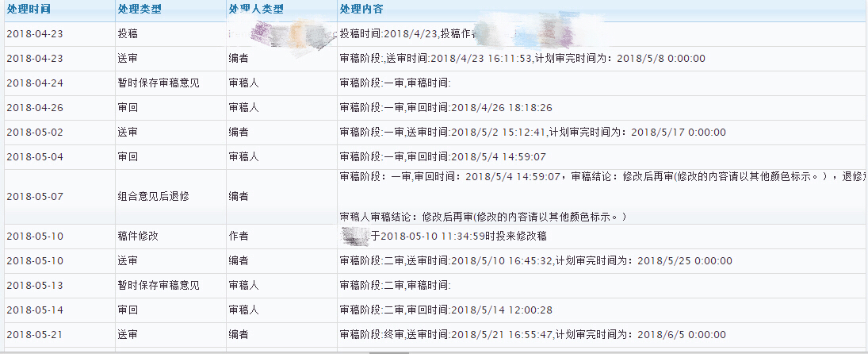Click 编者 in the 2018-05-21 row
Screen dimensions: 868x354
(239, 335)
